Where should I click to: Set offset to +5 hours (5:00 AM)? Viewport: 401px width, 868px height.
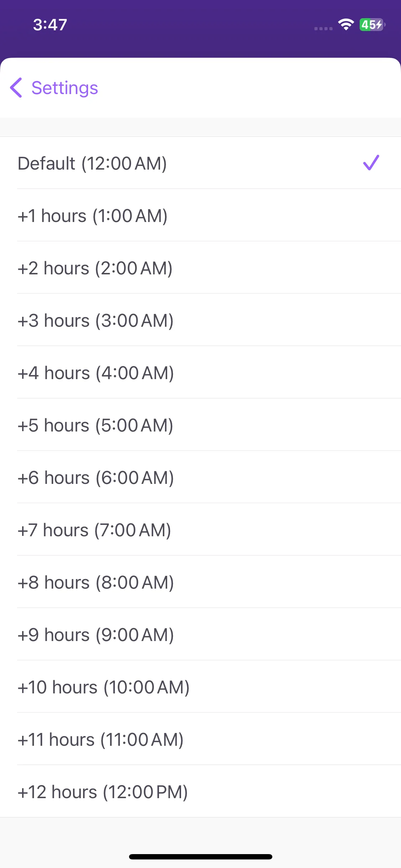200,425
